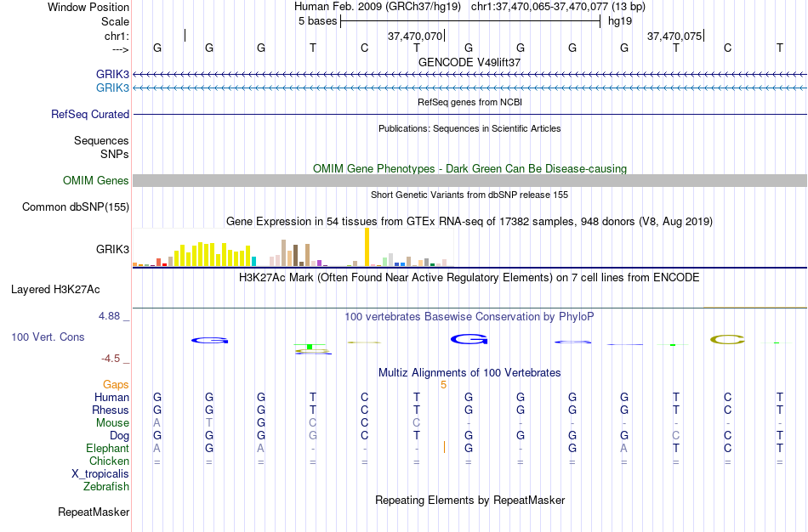808x532 pixels.
Task: Click the Elephant alignment row label
Action: pyautogui.click(x=108, y=448)
